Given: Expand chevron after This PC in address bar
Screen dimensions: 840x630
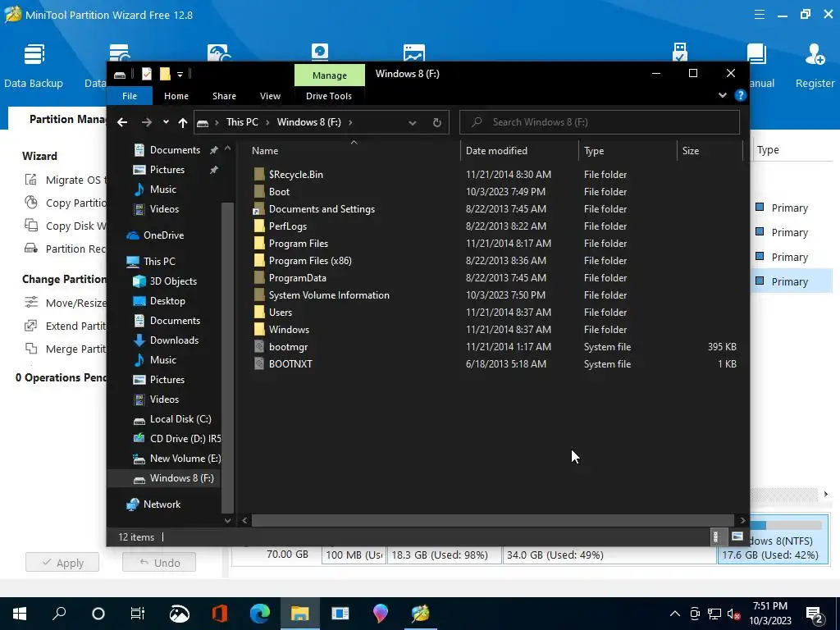Looking at the screenshot, I should (x=267, y=122).
